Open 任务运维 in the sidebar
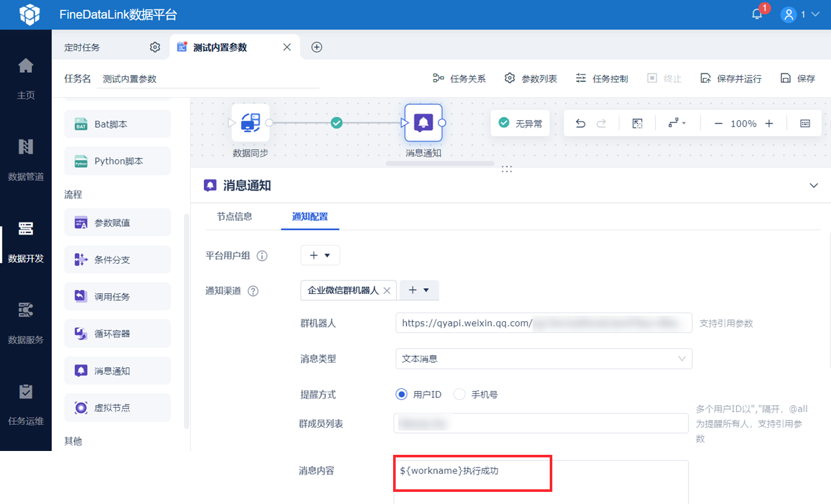This screenshot has height=504, width=831. coord(26,404)
